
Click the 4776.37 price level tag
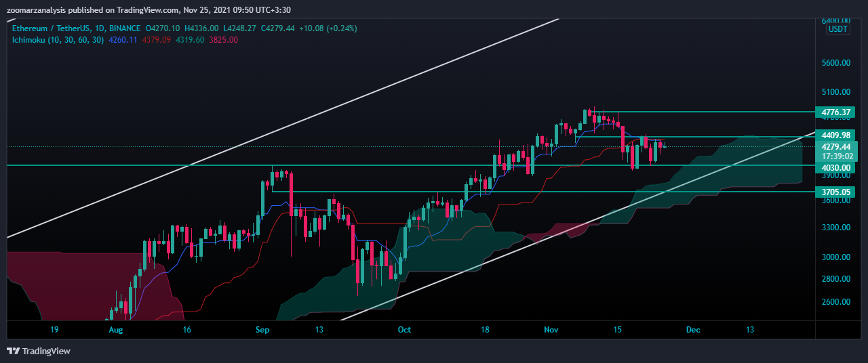(x=835, y=112)
